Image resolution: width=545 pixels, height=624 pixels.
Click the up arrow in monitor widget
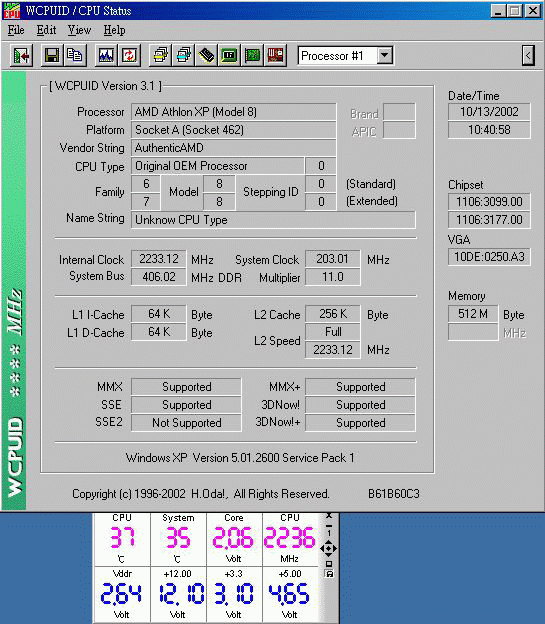(x=329, y=542)
